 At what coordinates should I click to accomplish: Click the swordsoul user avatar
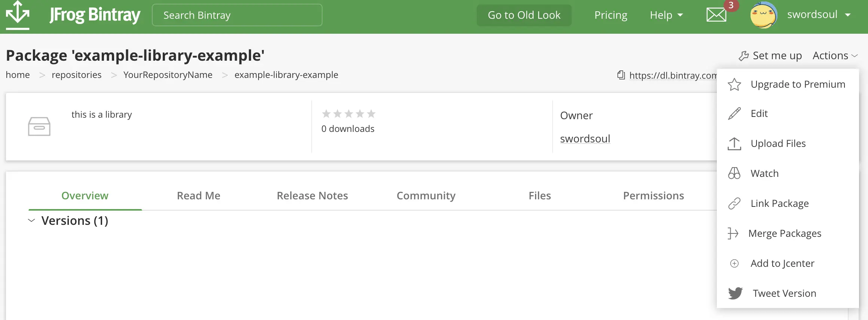(x=763, y=15)
